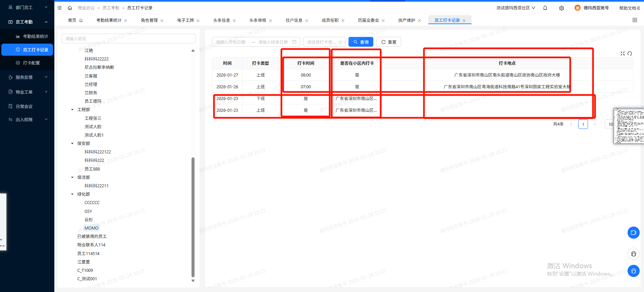This screenshot has height=292, width=644.
Task: Open settings via the gear icon
Action: tap(561, 8)
